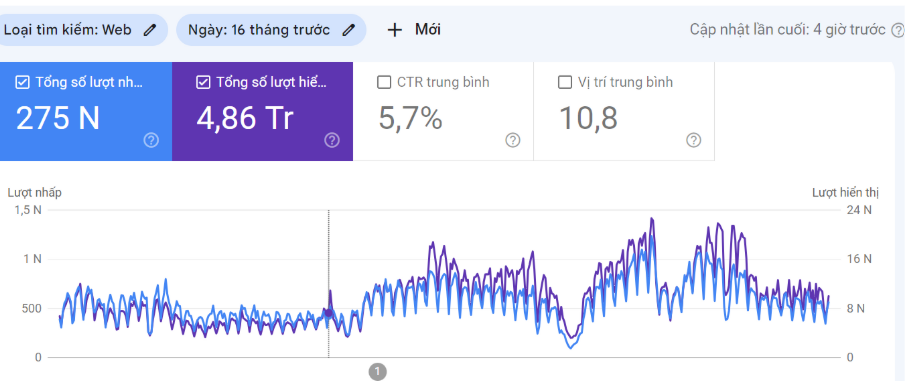Click the 4,86 Tr impressions value
Screen dimensions: 907x381
pos(245,118)
